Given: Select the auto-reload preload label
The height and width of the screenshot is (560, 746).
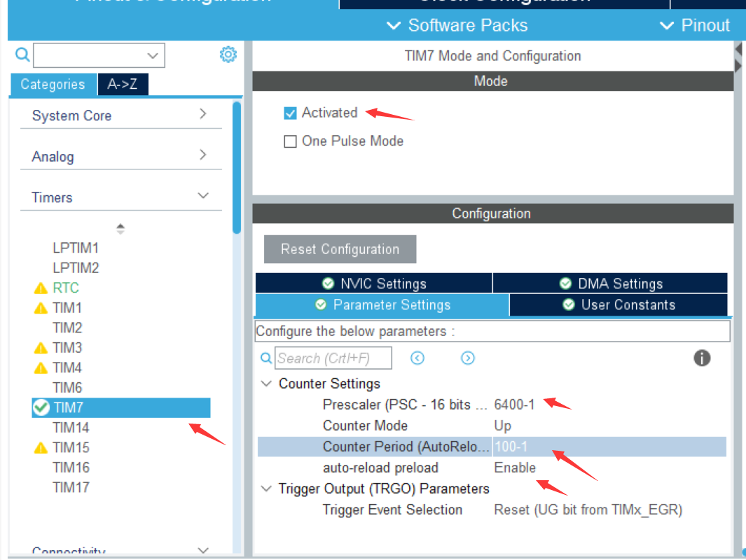Looking at the screenshot, I should point(380,468).
